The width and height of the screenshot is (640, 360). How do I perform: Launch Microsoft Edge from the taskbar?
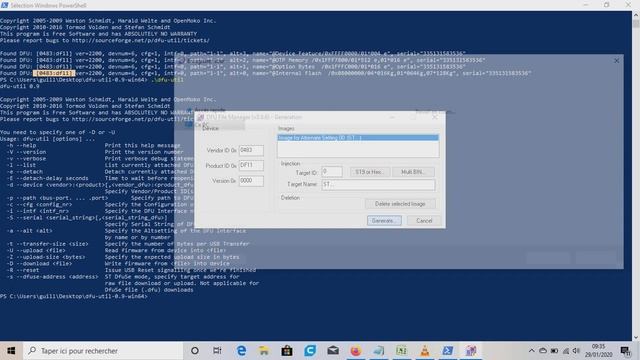pos(241,351)
